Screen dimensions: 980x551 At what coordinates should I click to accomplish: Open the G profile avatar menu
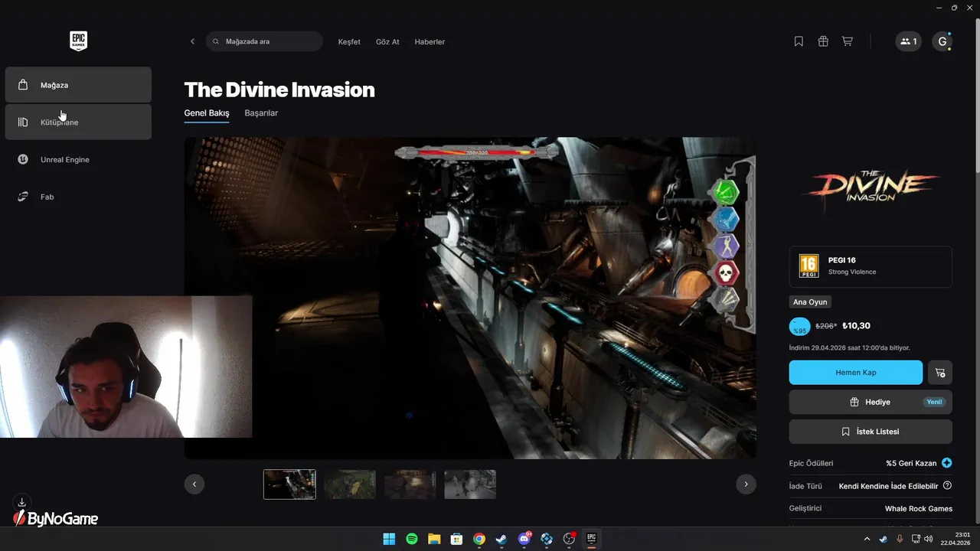[x=942, y=41]
